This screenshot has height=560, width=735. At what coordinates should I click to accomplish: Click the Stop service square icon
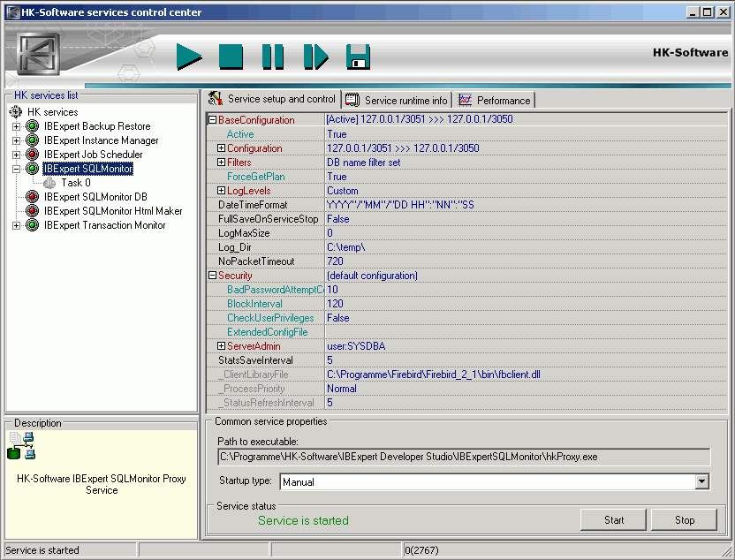click(x=231, y=57)
